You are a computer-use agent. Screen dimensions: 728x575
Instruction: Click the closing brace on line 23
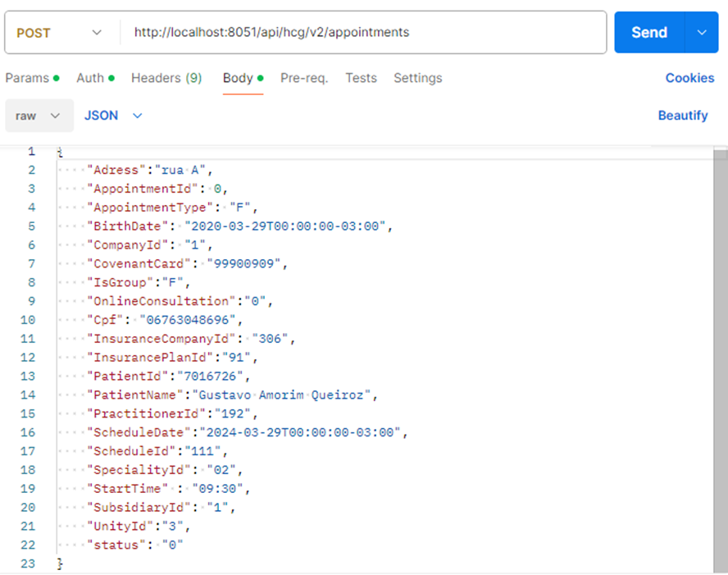(59, 564)
